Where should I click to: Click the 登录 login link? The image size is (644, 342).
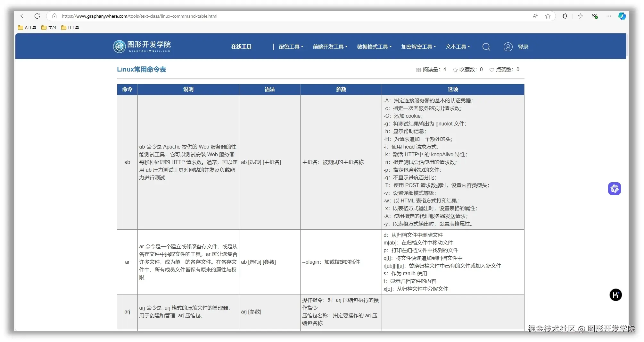tap(523, 47)
